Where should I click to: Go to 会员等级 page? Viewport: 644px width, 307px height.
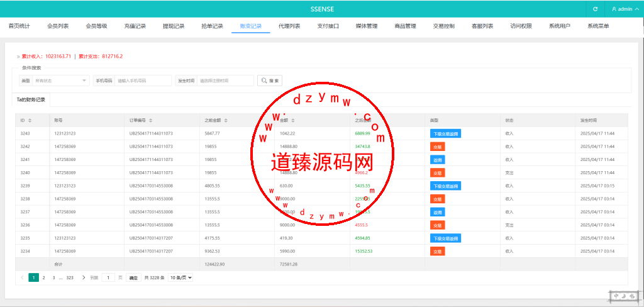96,26
